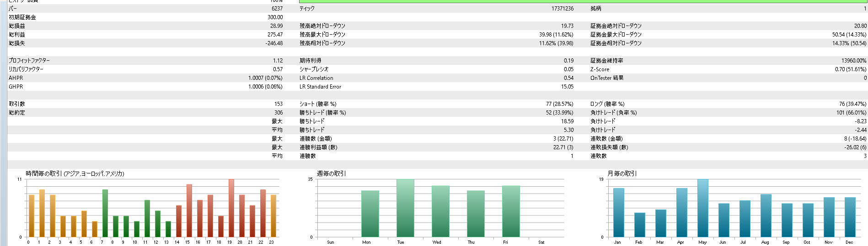The image size is (868, 246).
Task: Click the Dec bar in monthly trades chart
Action: click(x=850, y=217)
